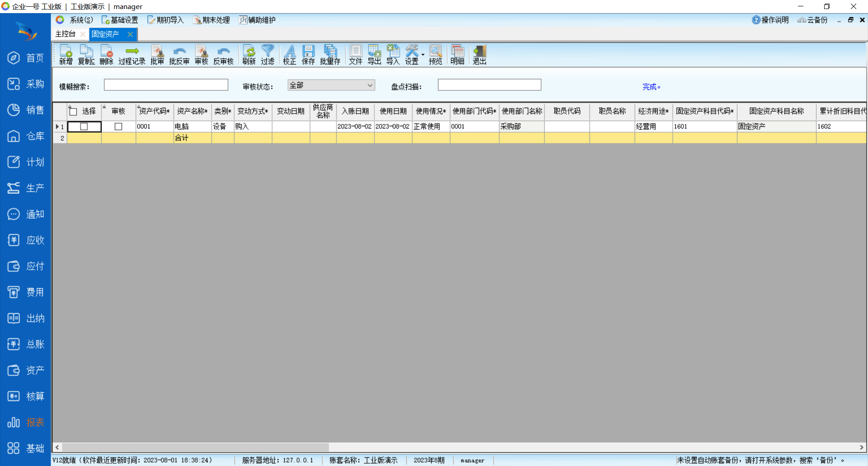The image size is (868, 466).
Task: Tick the 选择 checkbox in row 1
Action: (84, 127)
